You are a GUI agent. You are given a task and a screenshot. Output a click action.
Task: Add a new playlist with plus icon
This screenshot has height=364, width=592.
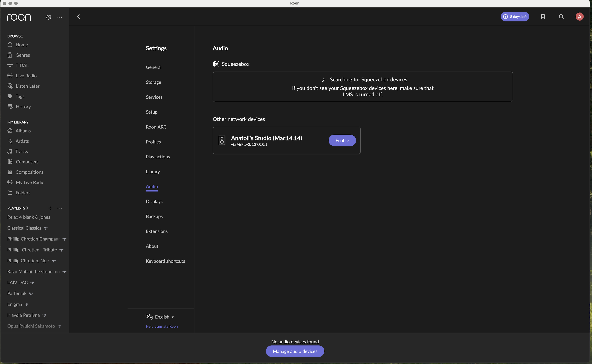pyautogui.click(x=50, y=208)
